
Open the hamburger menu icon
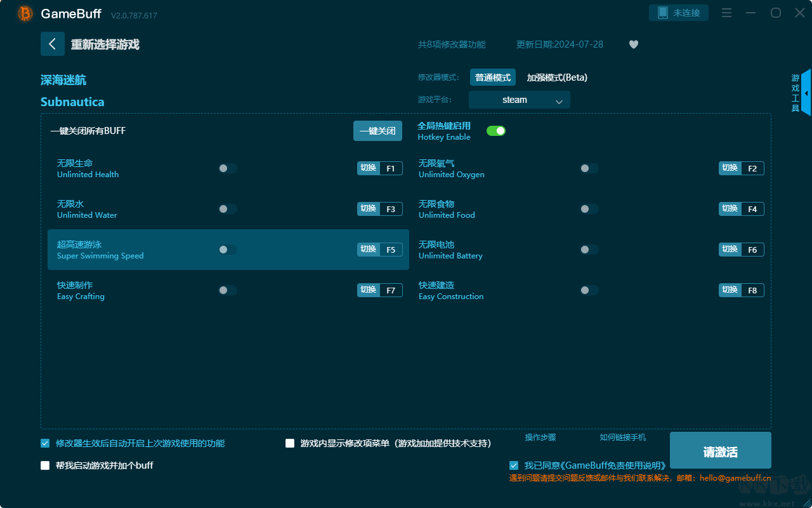pyautogui.click(x=727, y=13)
